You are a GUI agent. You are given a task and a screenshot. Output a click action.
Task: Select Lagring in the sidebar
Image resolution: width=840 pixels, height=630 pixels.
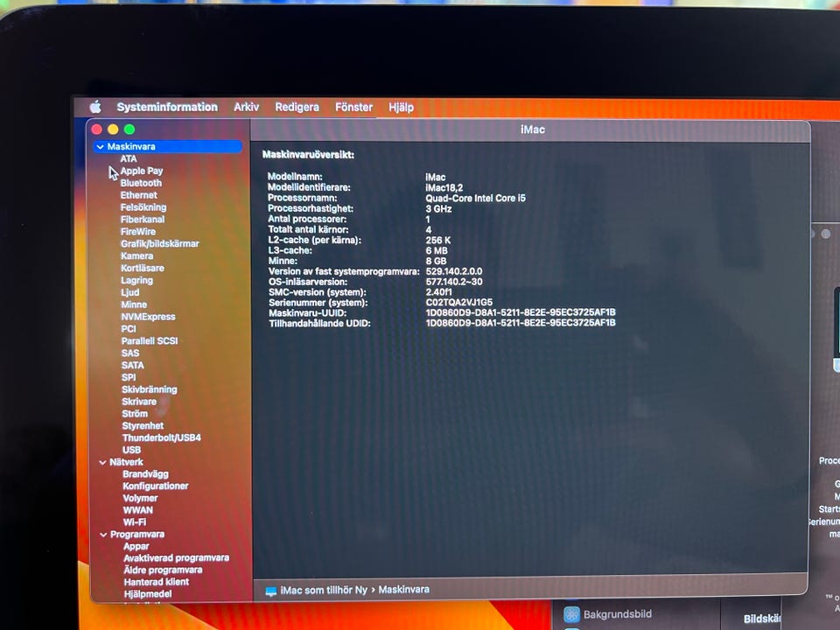[137, 280]
